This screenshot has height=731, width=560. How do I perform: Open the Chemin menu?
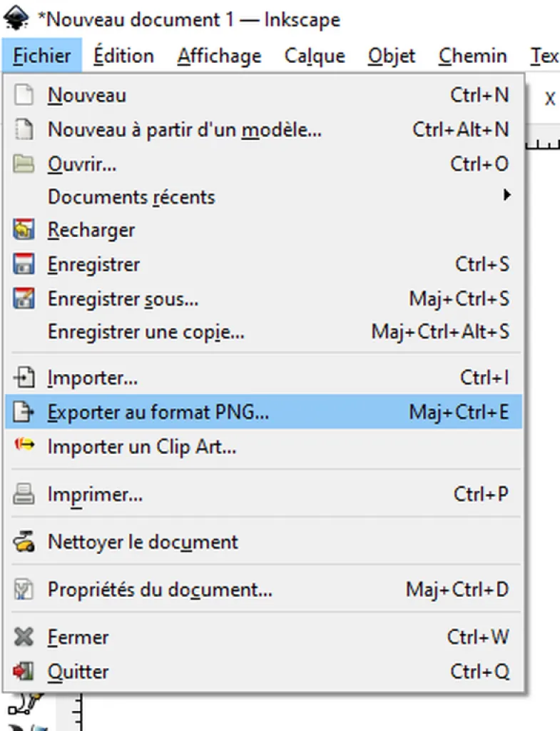pos(472,56)
